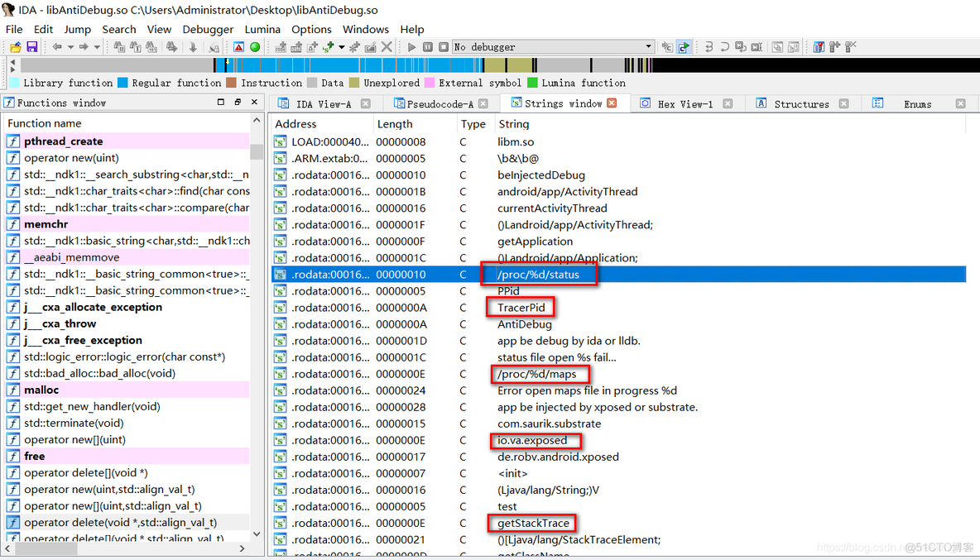The height and width of the screenshot is (560, 980).
Task: Click the remove watch plug icon
Action: click(x=850, y=47)
